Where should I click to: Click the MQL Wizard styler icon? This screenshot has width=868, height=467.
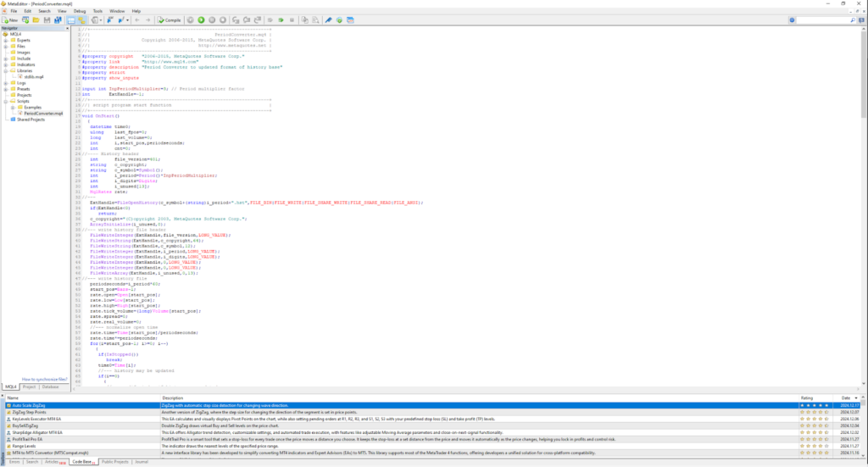[328, 20]
